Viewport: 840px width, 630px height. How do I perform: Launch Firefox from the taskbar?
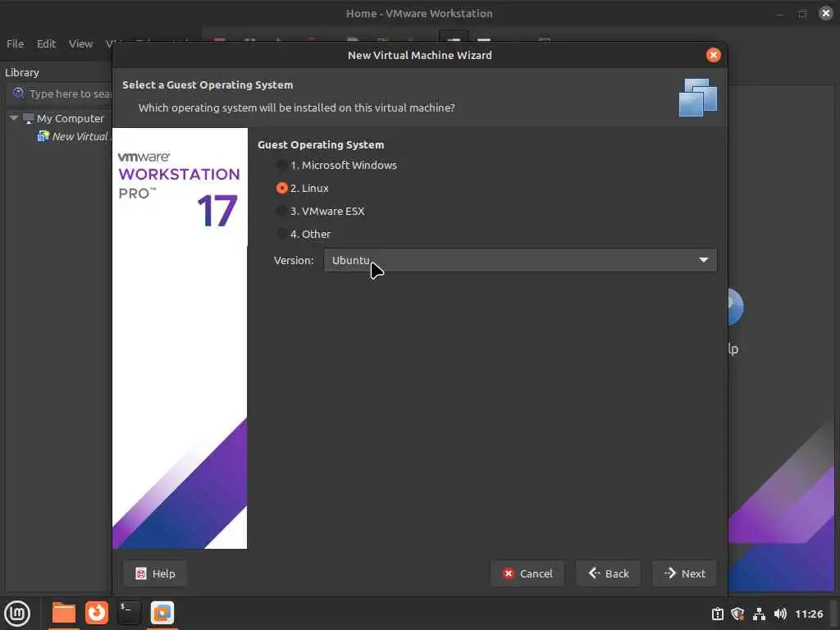(x=97, y=613)
